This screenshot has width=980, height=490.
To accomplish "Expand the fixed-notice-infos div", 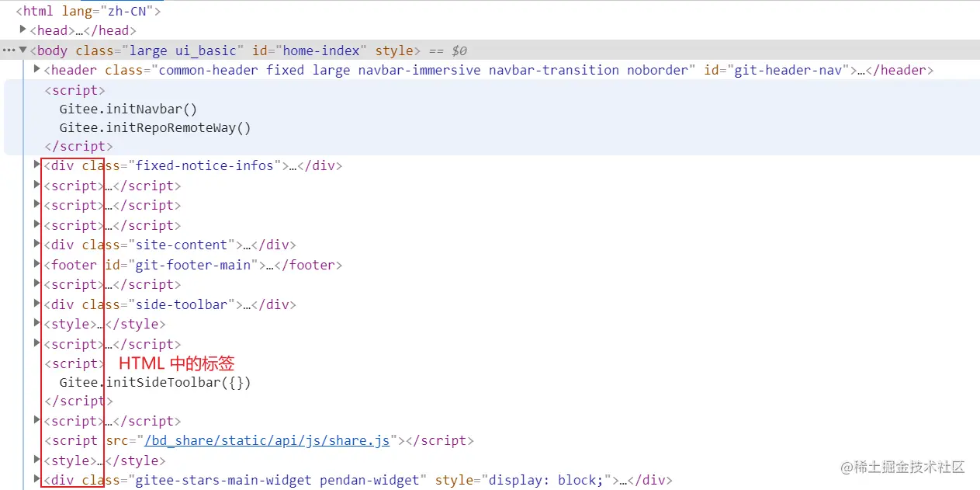I will pyautogui.click(x=36, y=165).
